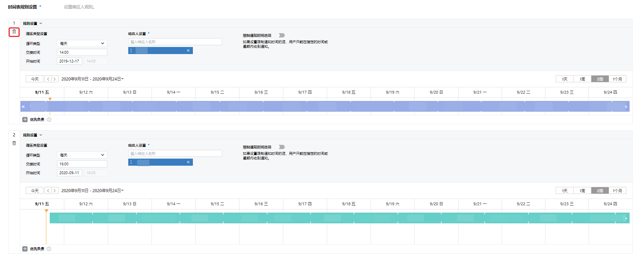The width and height of the screenshot is (644, 254).
Task: Delete rule 2 with the trash icon
Action: [14, 143]
